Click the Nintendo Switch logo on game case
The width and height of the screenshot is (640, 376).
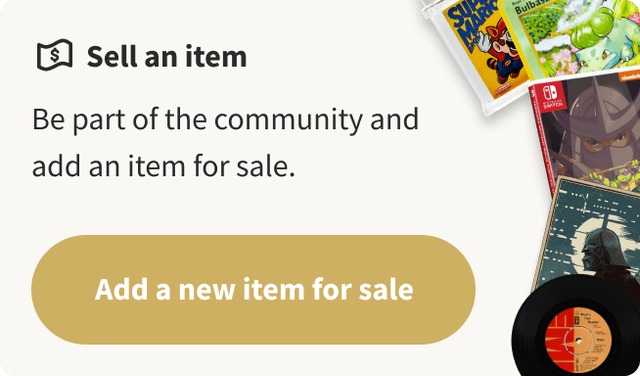click(x=549, y=97)
